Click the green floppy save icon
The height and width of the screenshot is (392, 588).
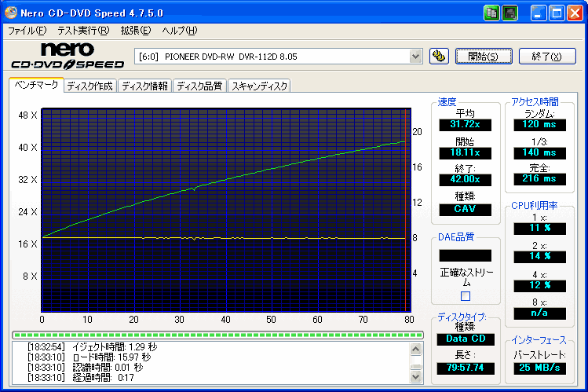[509, 13]
